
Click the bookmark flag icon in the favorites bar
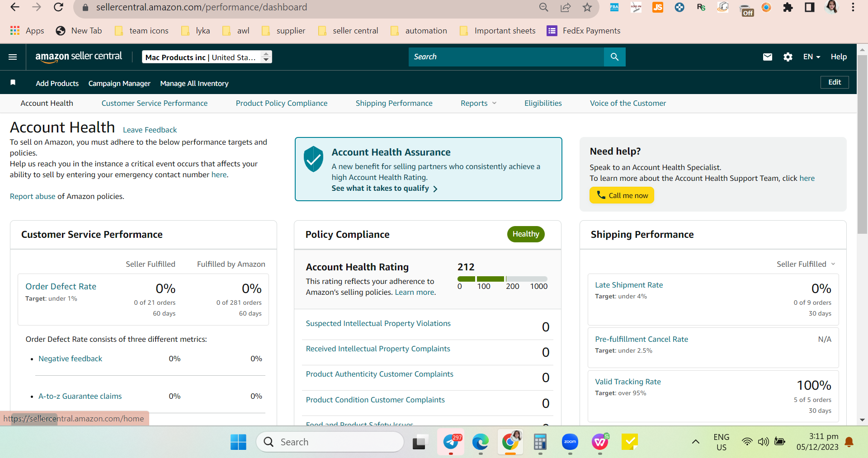[13, 82]
